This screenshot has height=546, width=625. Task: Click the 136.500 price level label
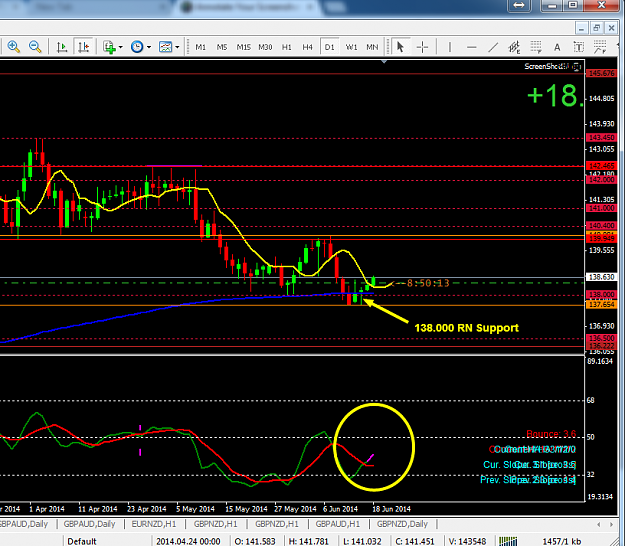pos(601,338)
